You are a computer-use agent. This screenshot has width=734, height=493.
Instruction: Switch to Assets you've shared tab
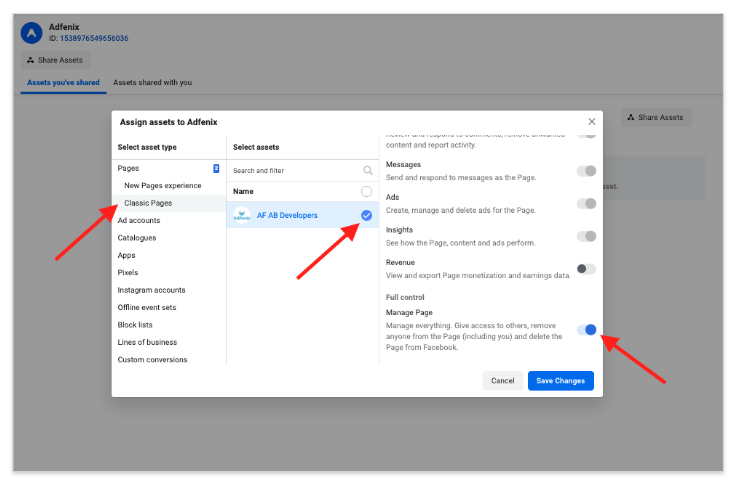click(x=63, y=82)
